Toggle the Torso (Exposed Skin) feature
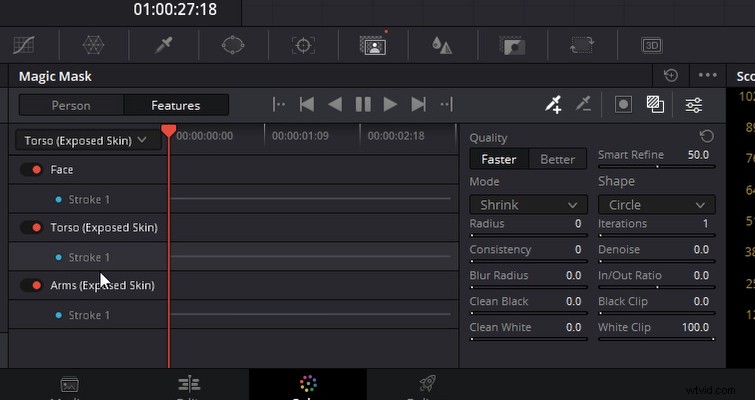 32,227
